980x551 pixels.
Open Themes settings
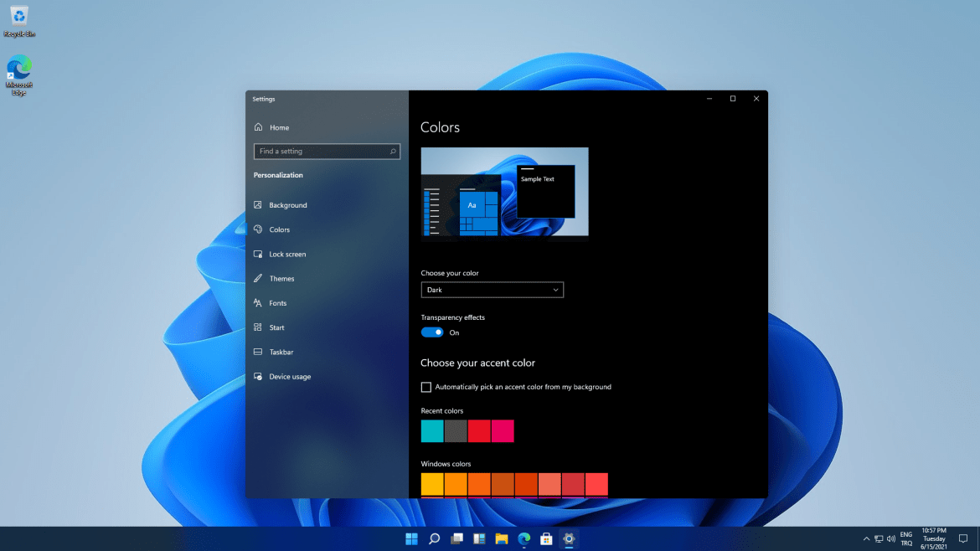click(282, 278)
